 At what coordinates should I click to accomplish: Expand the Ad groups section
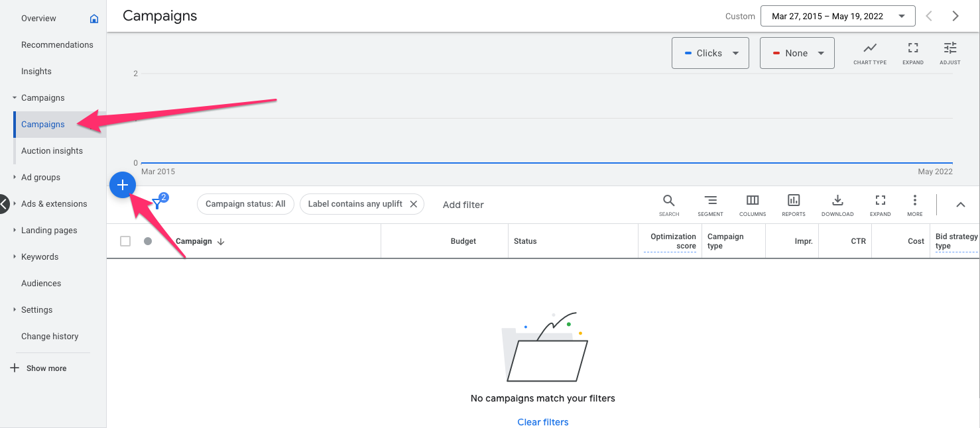(x=15, y=178)
